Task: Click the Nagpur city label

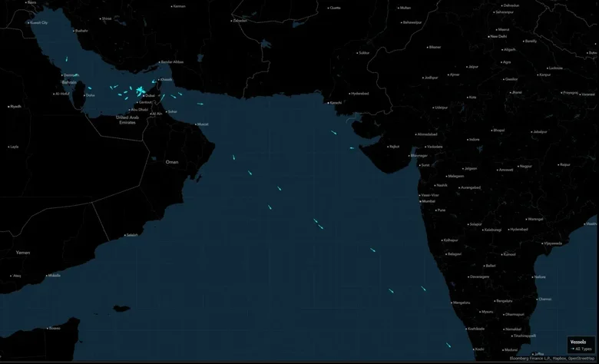Action: click(525, 166)
